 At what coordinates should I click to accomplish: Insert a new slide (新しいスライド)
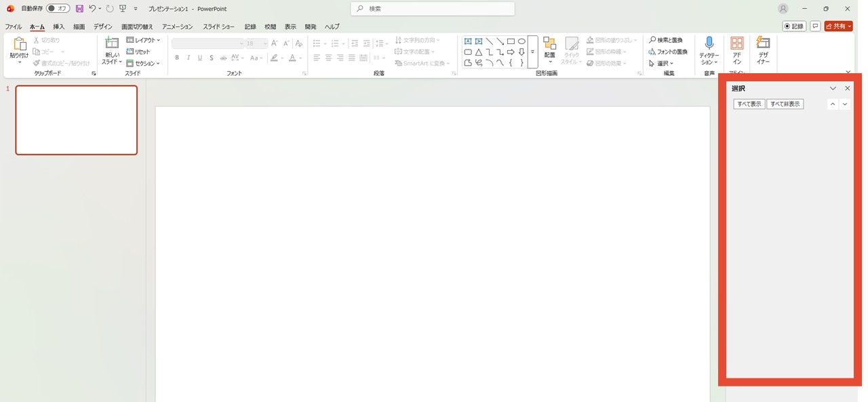tap(111, 51)
